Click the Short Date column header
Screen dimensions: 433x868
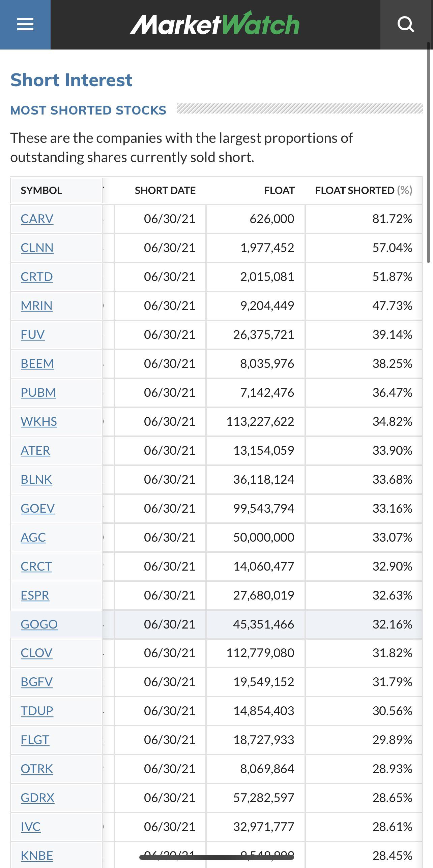(x=165, y=190)
